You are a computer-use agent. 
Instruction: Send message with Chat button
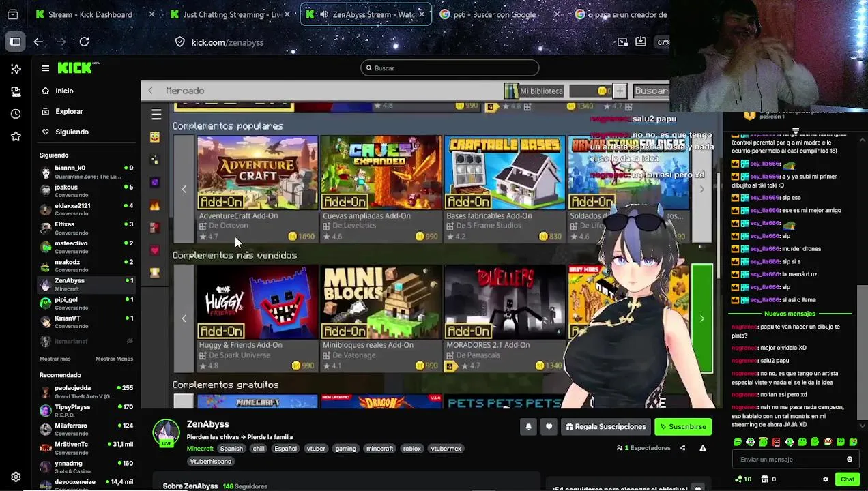coord(848,479)
